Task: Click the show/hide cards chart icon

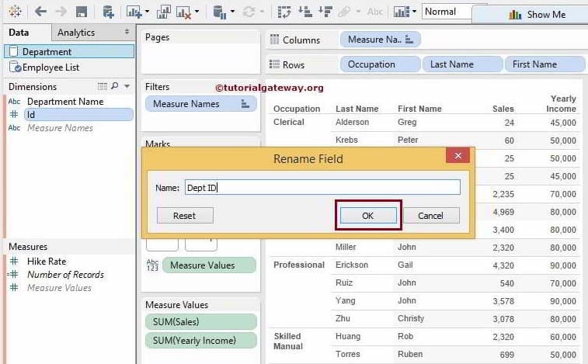Action: (x=402, y=12)
